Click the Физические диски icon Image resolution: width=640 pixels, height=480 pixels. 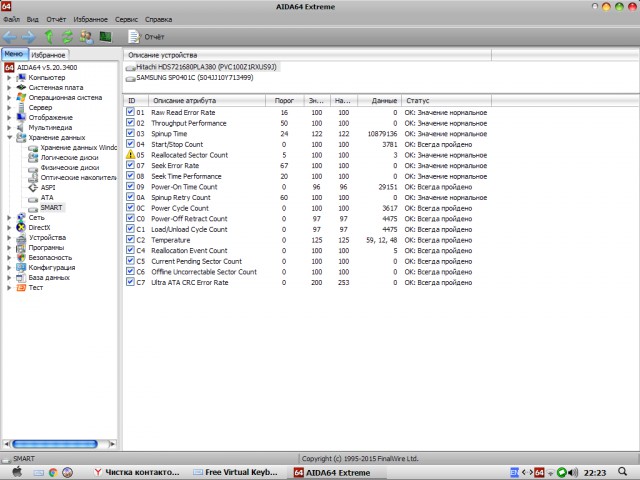[x=33, y=168]
